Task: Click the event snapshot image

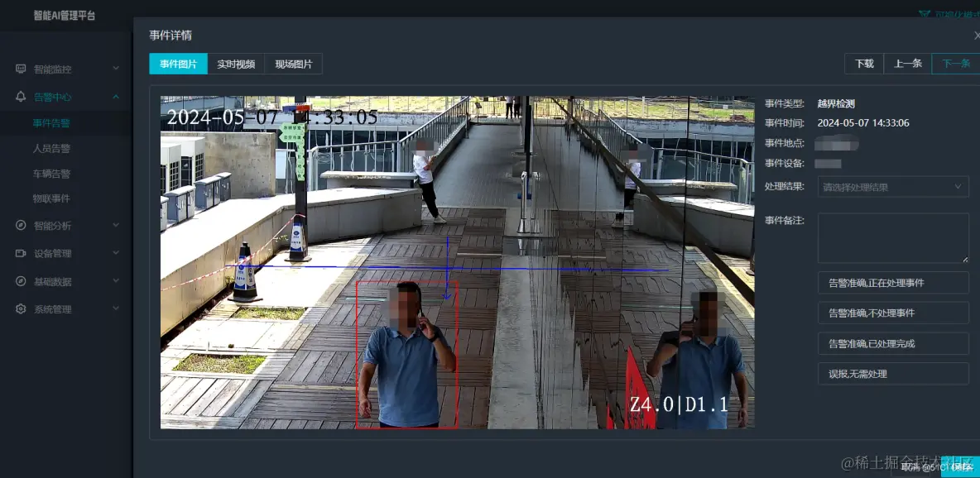Action: click(458, 262)
